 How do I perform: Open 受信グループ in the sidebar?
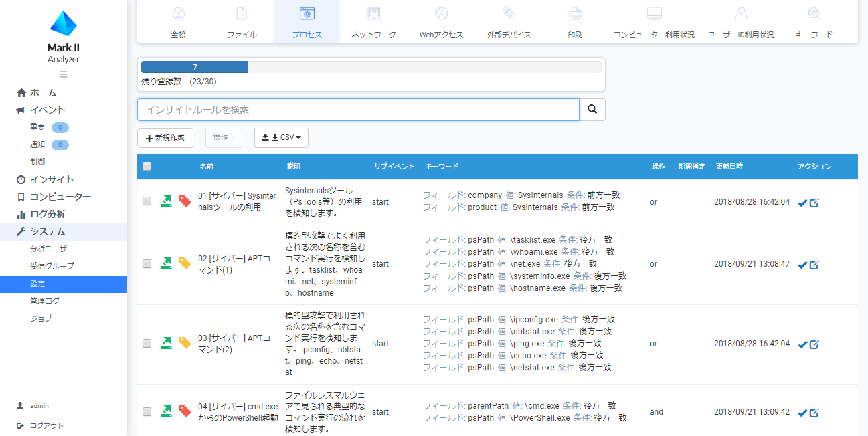[52, 266]
